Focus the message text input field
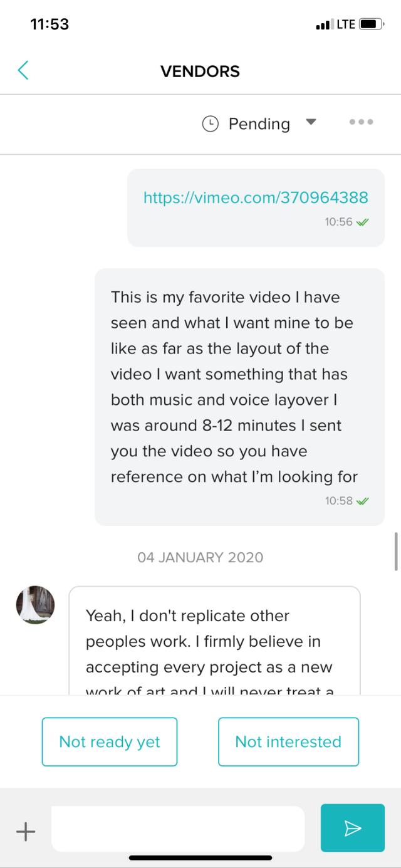 pyautogui.click(x=178, y=829)
